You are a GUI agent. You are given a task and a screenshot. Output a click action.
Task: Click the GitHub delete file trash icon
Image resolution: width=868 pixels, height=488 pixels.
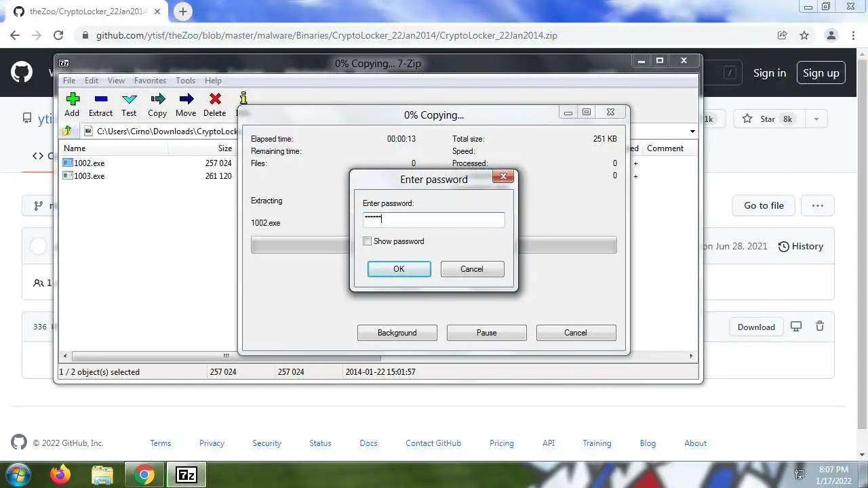(x=820, y=327)
